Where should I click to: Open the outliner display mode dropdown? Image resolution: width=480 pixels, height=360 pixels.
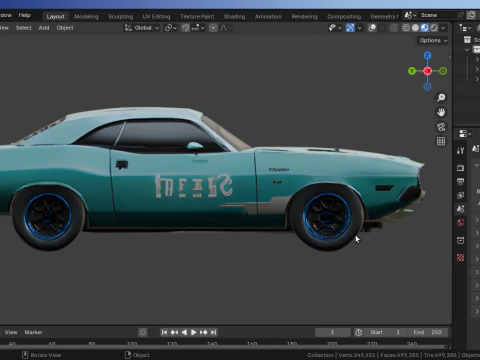coord(465,28)
